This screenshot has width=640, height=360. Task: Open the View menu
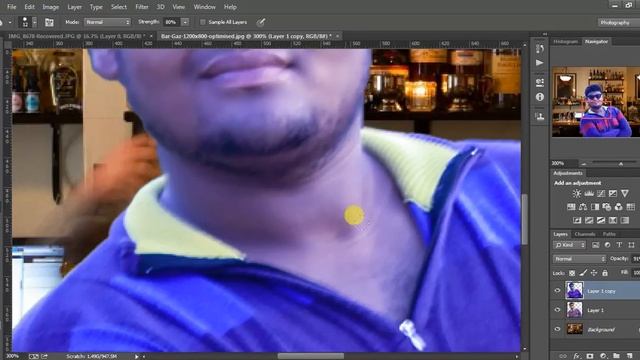(178, 7)
